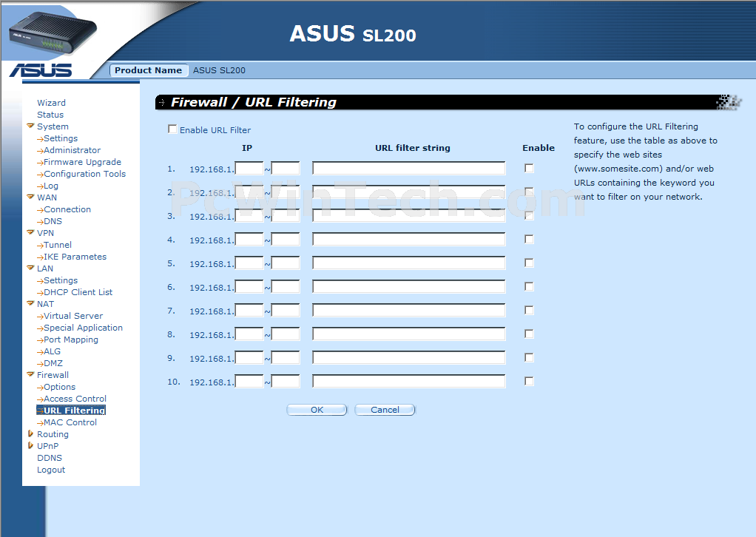Screen dimensions: 756x537
Task: Tick the Enable checkbox for row 10
Action: coord(529,381)
